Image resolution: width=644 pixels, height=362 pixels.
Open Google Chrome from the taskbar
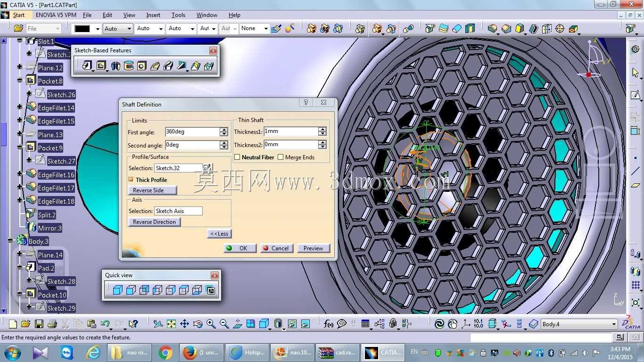point(165,353)
